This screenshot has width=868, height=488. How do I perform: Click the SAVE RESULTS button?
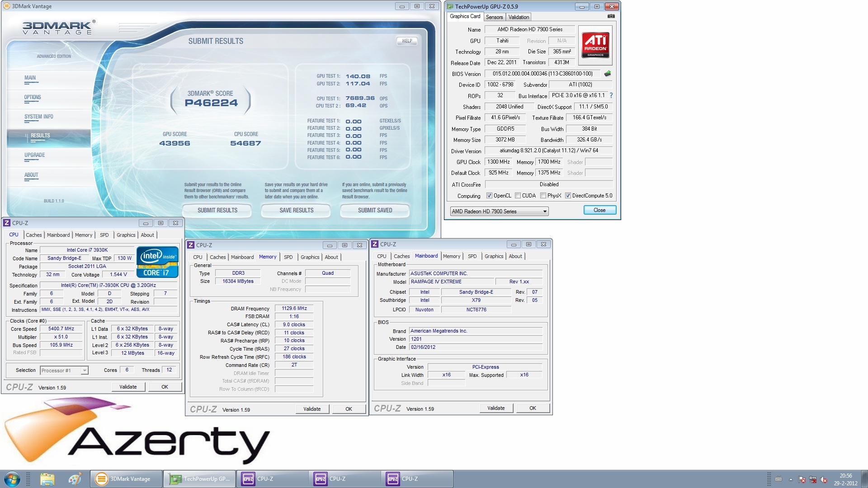296,211
